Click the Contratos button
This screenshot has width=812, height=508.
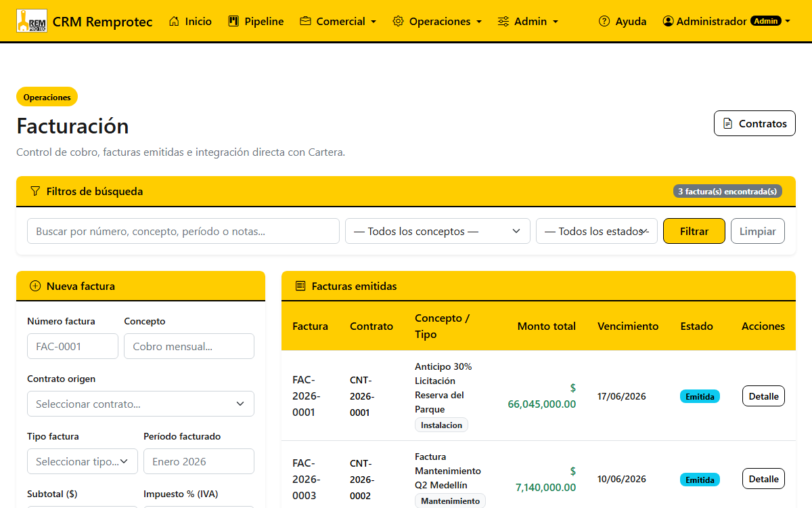click(x=754, y=123)
